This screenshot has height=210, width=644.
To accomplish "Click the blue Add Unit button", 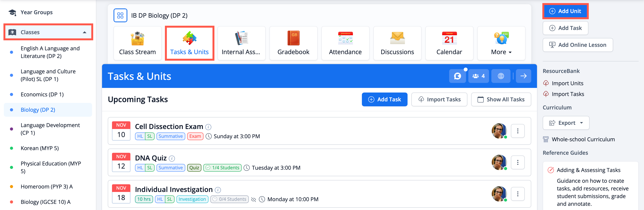I will coord(565,11).
